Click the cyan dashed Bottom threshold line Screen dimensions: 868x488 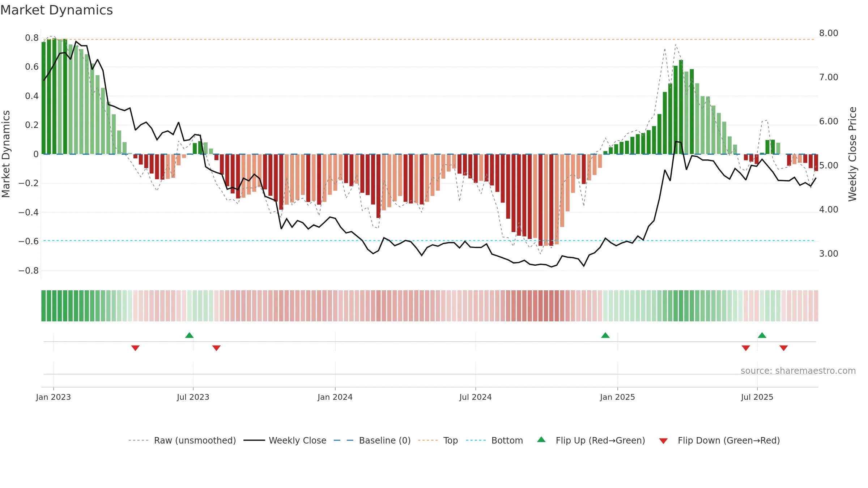(429, 240)
